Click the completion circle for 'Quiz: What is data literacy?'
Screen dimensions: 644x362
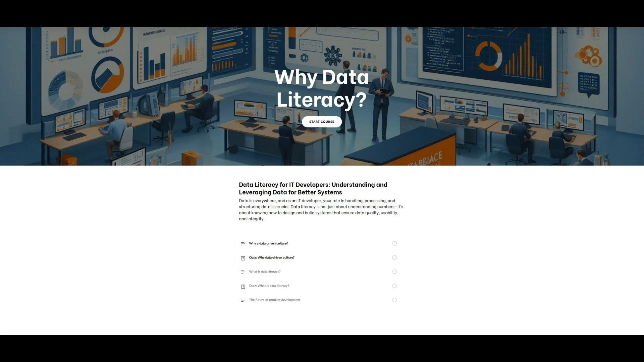coord(394,286)
